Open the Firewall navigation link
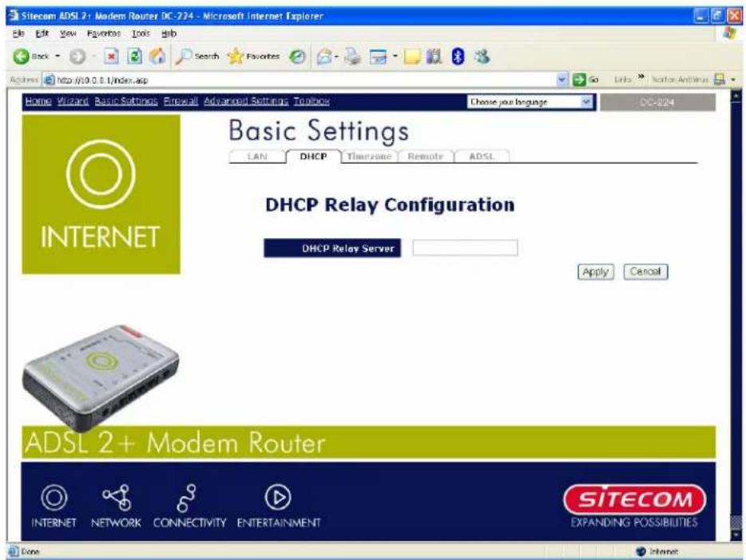 click(181, 101)
